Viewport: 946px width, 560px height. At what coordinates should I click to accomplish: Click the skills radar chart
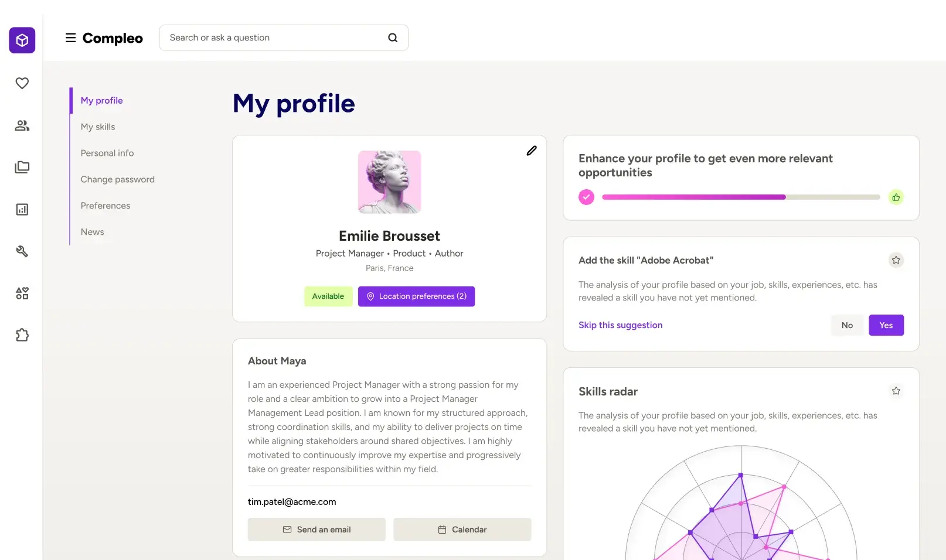[x=741, y=503]
